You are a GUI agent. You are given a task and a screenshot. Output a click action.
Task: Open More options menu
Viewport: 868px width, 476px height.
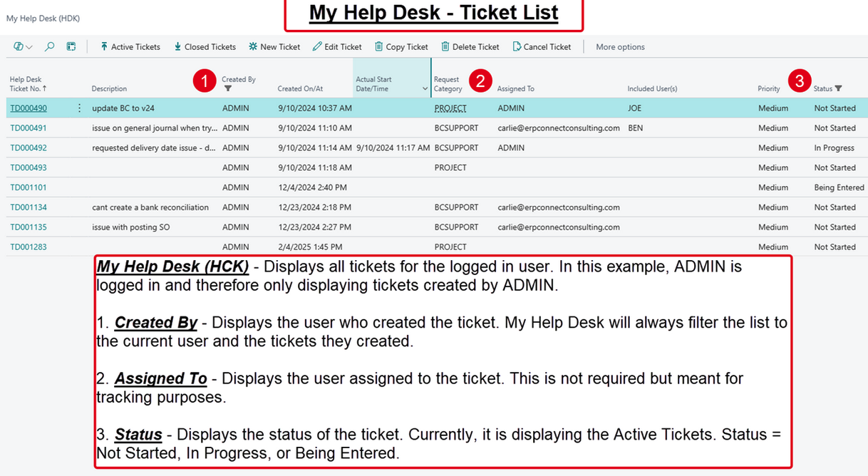point(620,47)
